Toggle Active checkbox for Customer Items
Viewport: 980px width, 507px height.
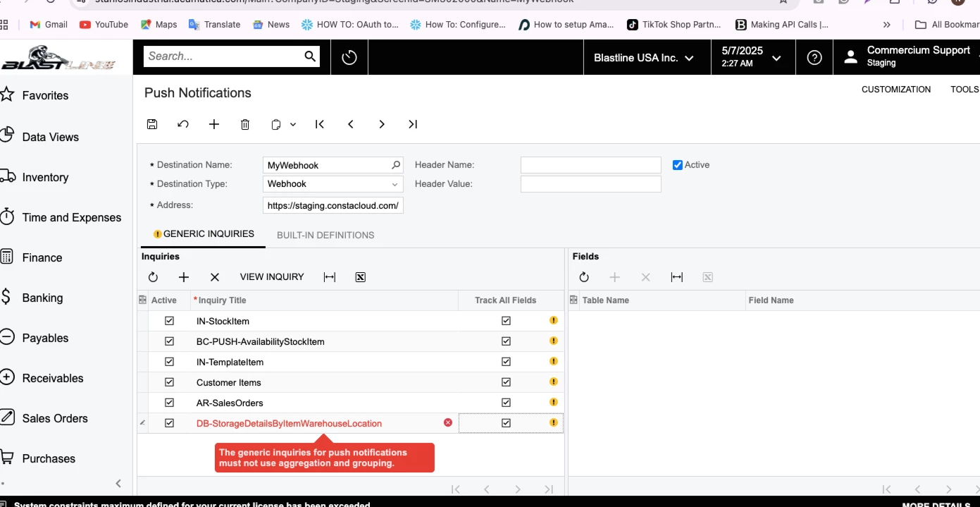pos(169,381)
